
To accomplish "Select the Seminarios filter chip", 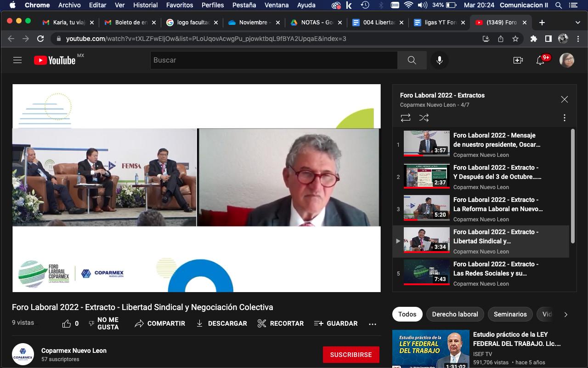I will 510,314.
